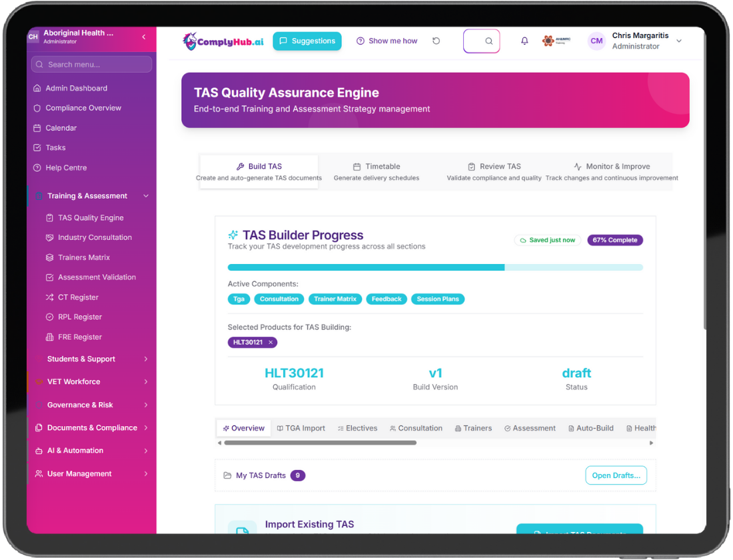The width and height of the screenshot is (733, 560).
Task: Click the ComplyHub.ai logo
Action: click(x=223, y=41)
